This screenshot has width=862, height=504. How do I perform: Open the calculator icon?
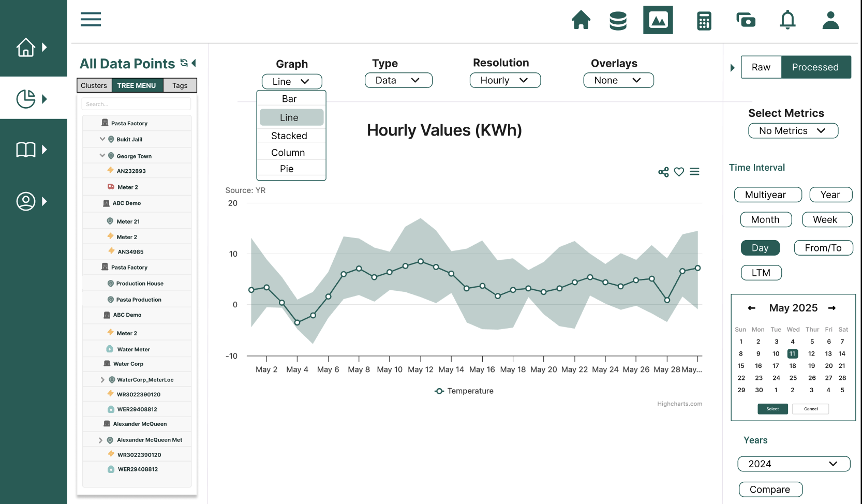pyautogui.click(x=704, y=21)
